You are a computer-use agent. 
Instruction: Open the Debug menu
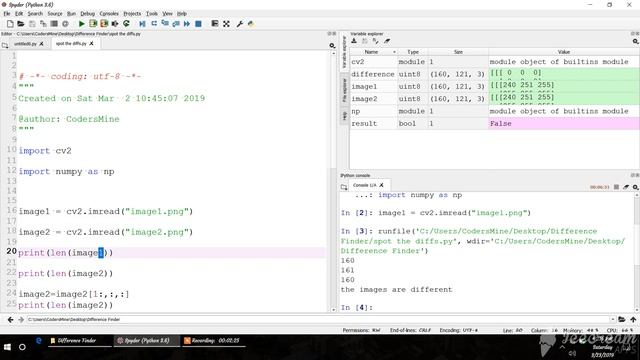coord(87,13)
